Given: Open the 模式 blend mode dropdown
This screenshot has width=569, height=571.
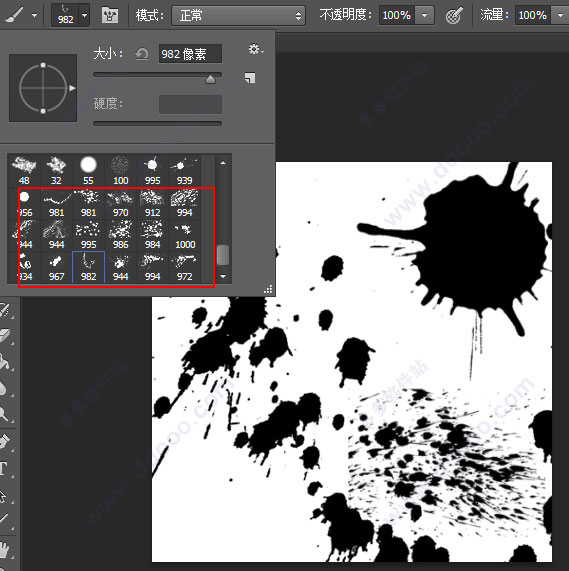Looking at the screenshot, I should click(x=238, y=15).
